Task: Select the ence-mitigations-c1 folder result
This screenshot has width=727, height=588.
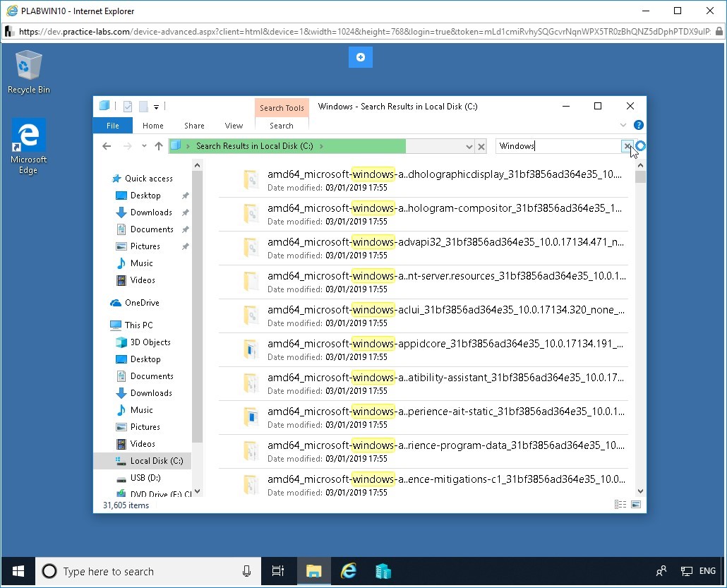Action: [423, 484]
